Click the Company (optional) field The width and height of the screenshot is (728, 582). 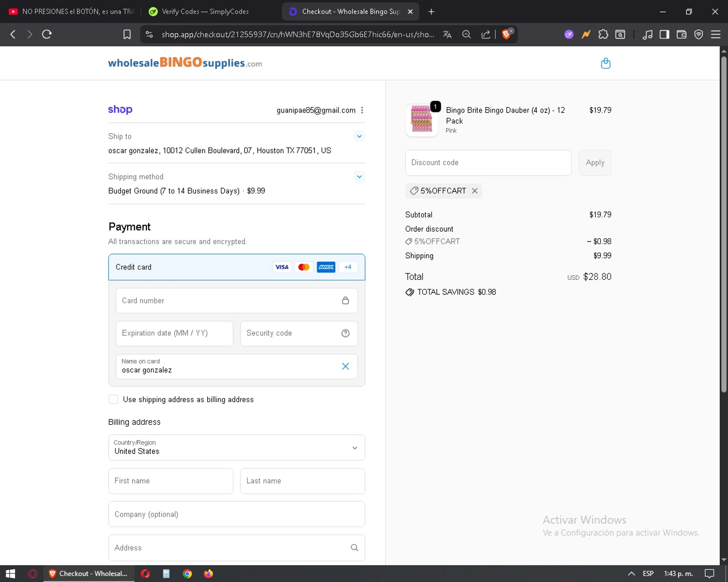(x=237, y=514)
